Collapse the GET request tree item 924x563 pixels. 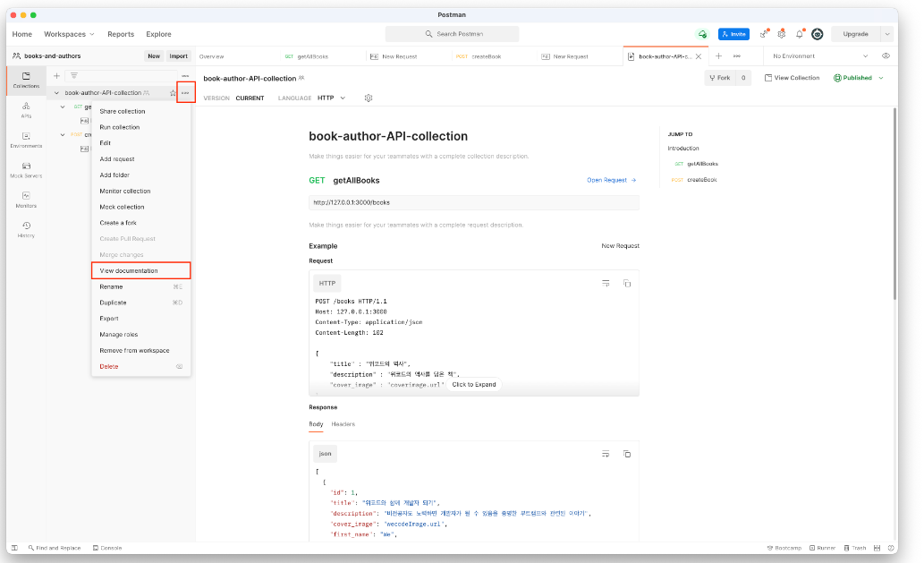click(x=63, y=107)
